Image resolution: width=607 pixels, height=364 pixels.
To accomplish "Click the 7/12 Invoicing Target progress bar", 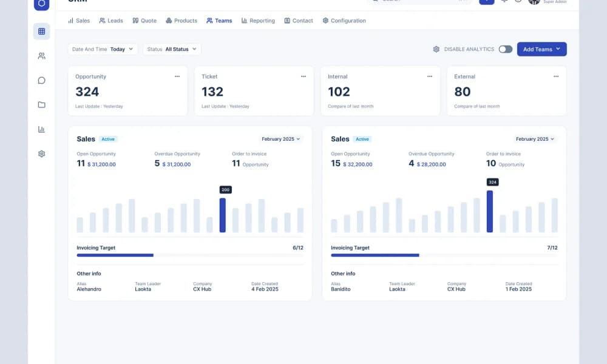I will coord(444,255).
